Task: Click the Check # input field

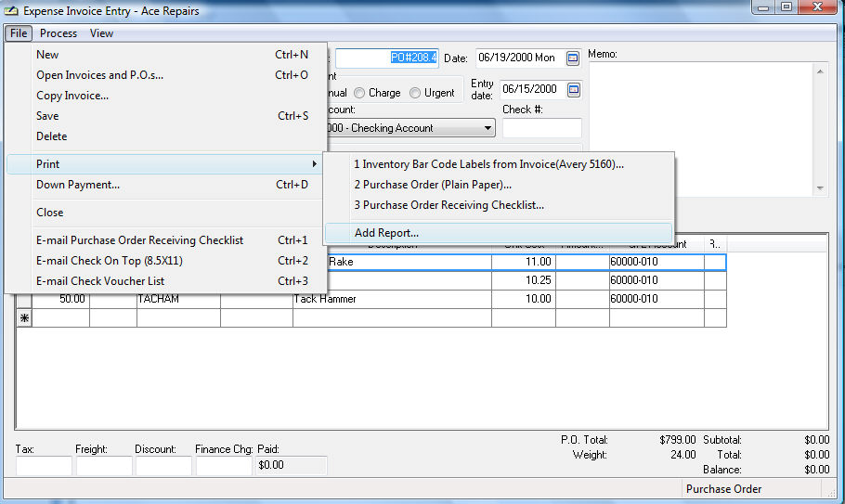Action: (x=541, y=128)
